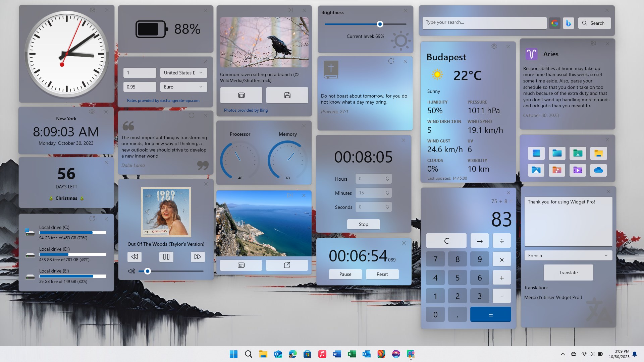Stop the running timer

point(363,224)
